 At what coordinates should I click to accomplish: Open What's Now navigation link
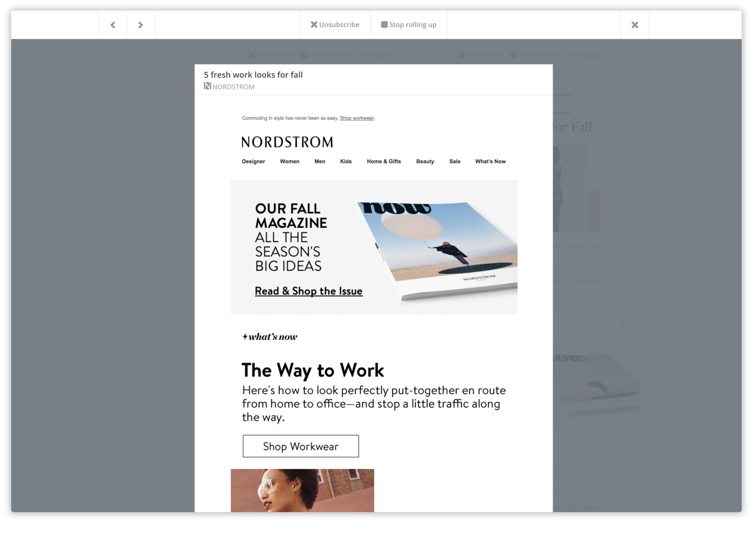(490, 161)
